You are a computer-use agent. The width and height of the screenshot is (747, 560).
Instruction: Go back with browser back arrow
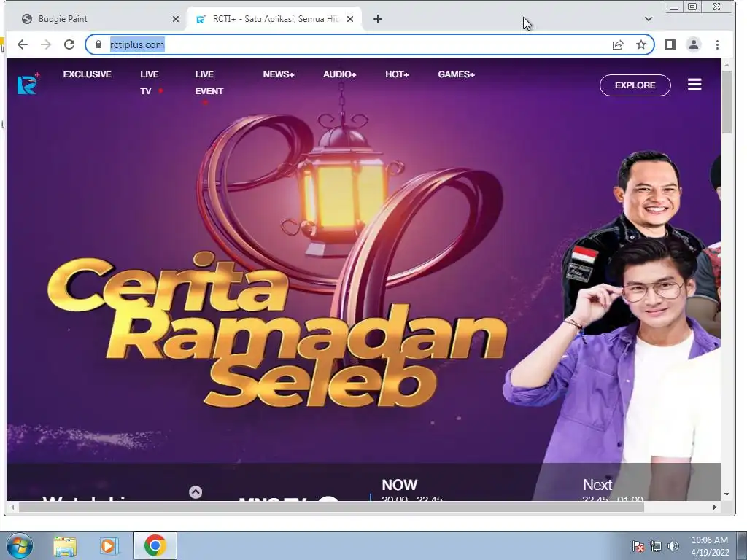[23, 44]
